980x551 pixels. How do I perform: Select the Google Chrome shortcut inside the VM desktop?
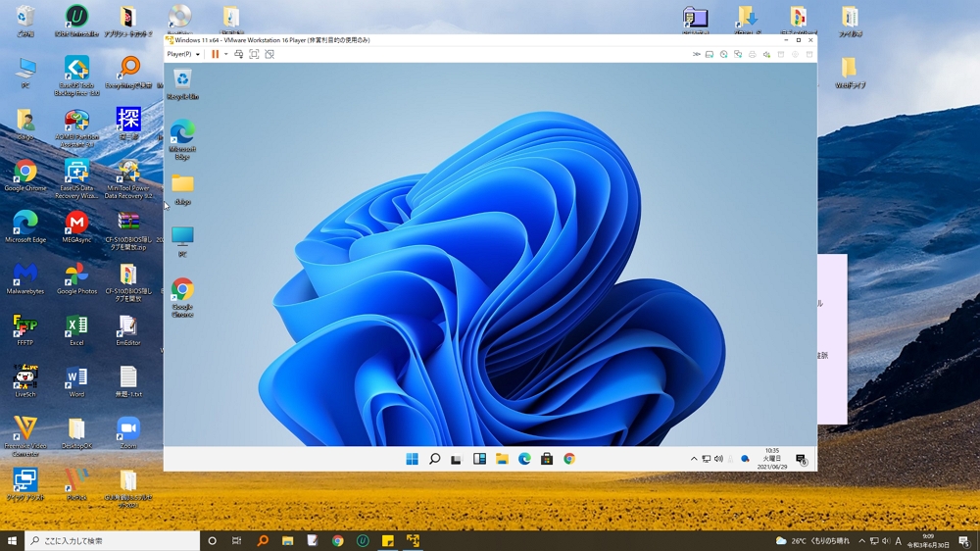pyautogui.click(x=182, y=298)
